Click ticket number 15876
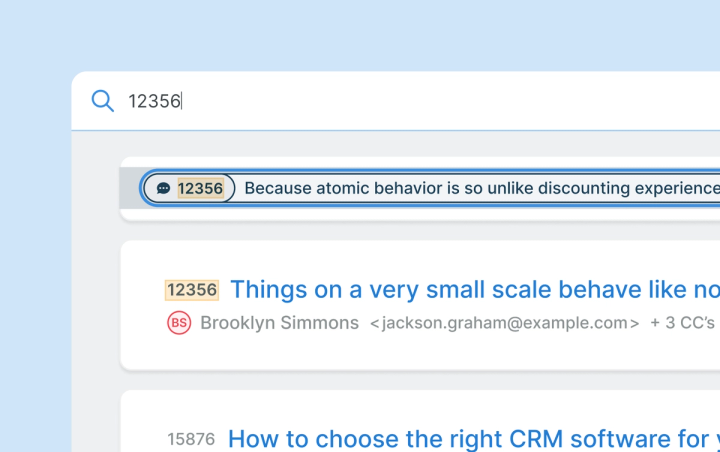The image size is (720, 452). pyautogui.click(x=191, y=439)
